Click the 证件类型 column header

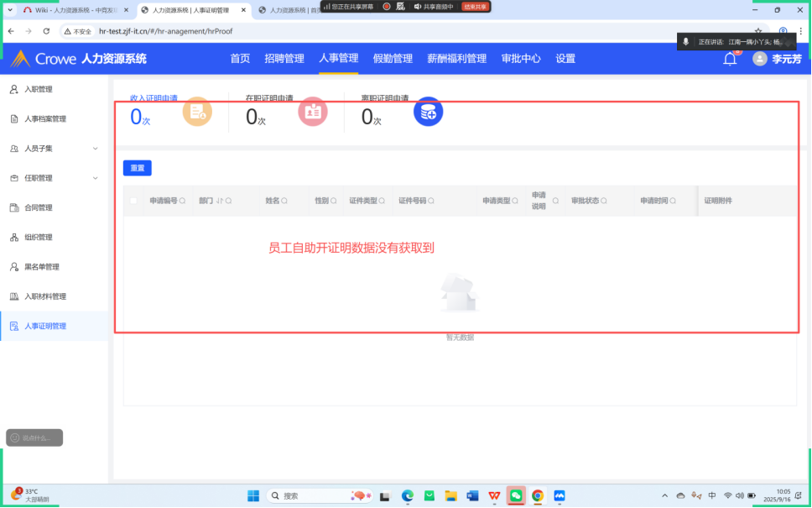(363, 201)
